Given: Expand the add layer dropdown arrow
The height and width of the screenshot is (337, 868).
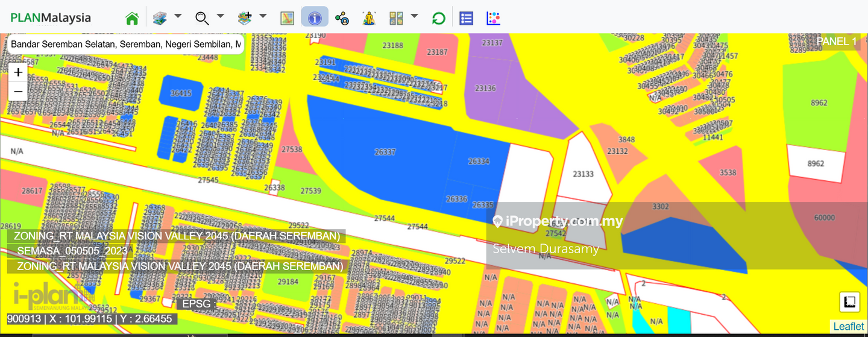Looking at the screenshot, I should click(263, 16).
